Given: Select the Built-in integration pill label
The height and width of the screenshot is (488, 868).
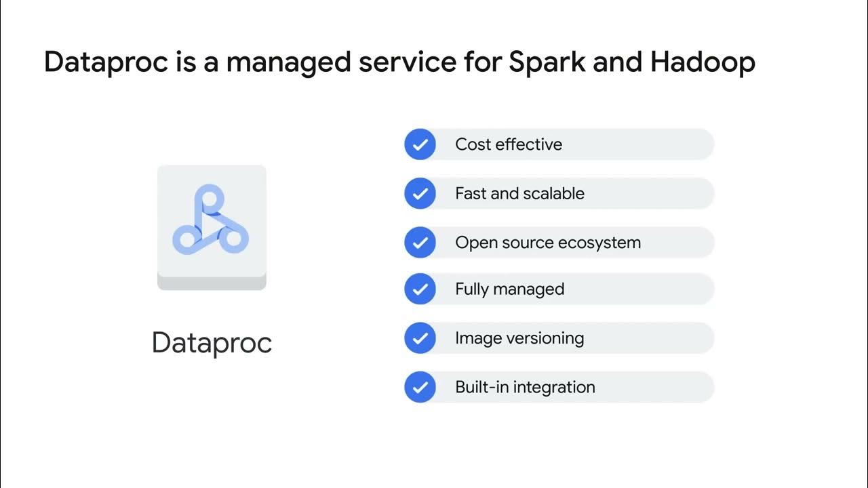Looking at the screenshot, I should [x=525, y=387].
